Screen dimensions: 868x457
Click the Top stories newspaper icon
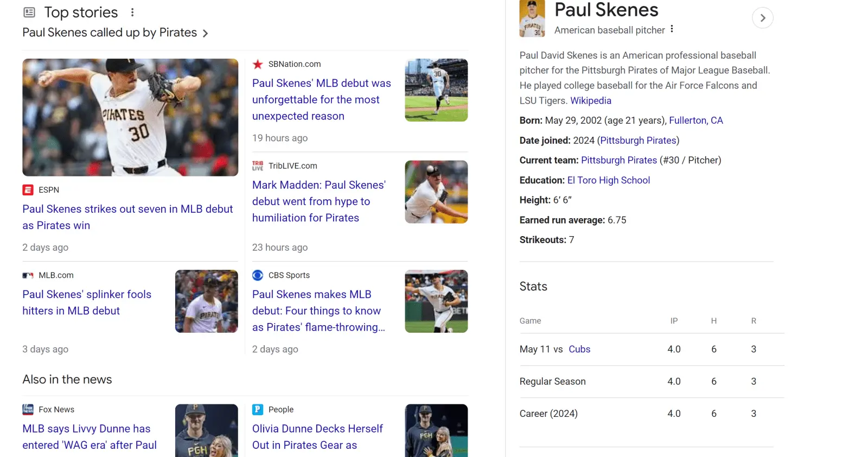[29, 12]
